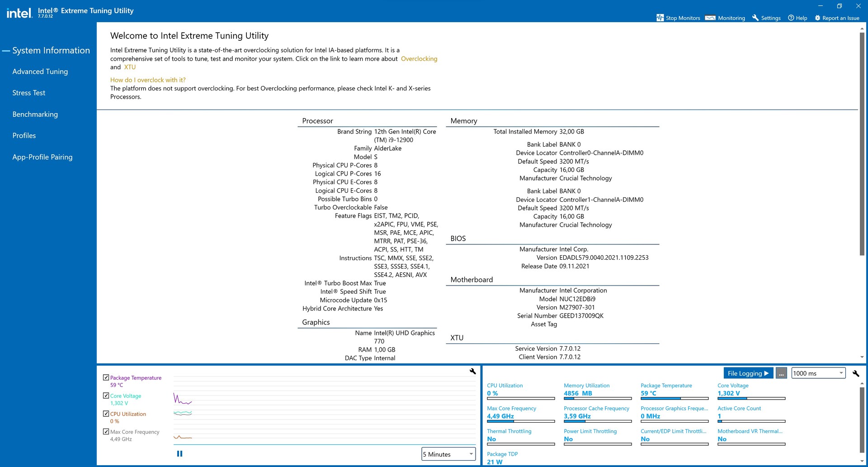Click BIOS version 'EDADL579.0040.2021.1109.2253'
The width and height of the screenshot is (868, 467).
604,257
